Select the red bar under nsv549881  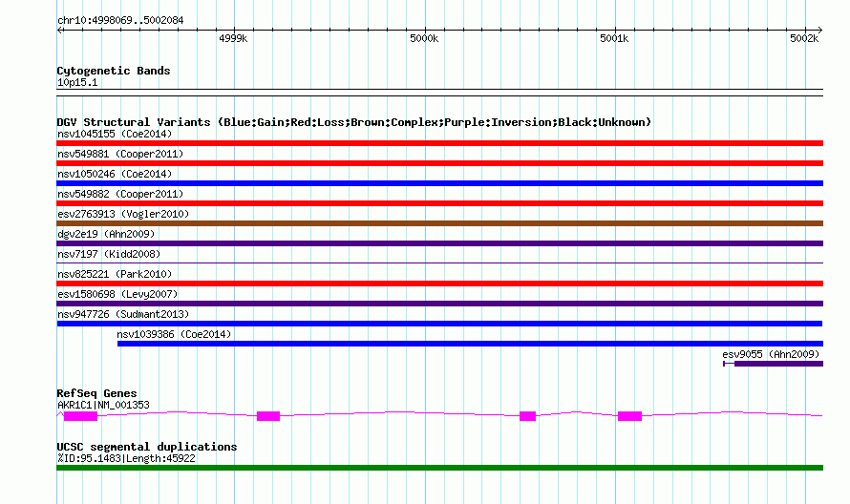[439, 163]
